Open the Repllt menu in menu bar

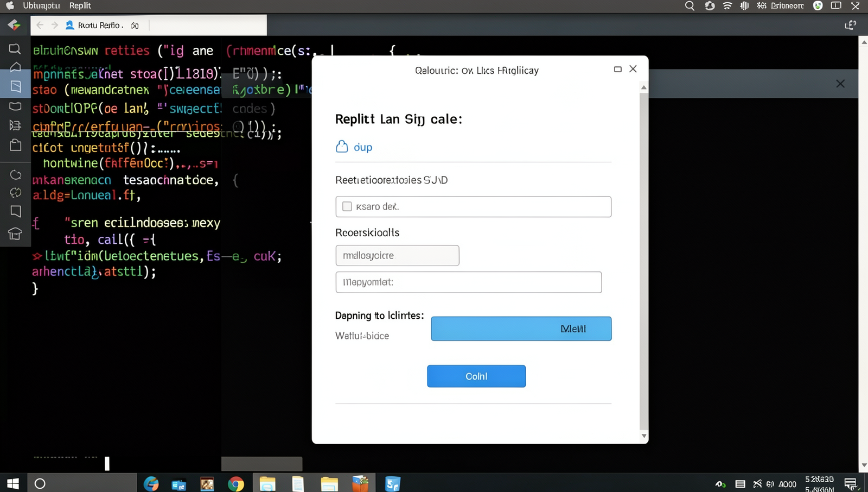click(x=80, y=5)
